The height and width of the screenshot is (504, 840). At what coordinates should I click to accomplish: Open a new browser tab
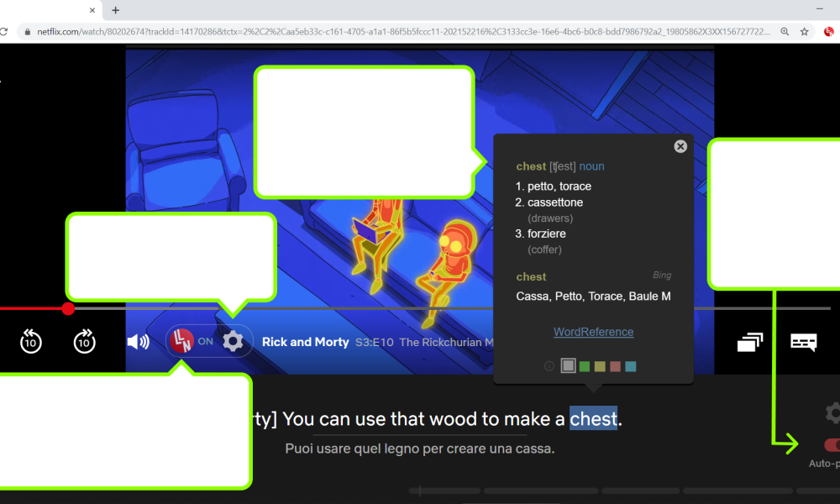pos(115,10)
